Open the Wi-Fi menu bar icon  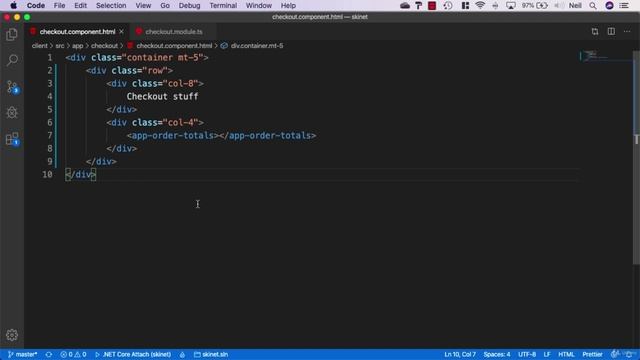[x=480, y=5]
